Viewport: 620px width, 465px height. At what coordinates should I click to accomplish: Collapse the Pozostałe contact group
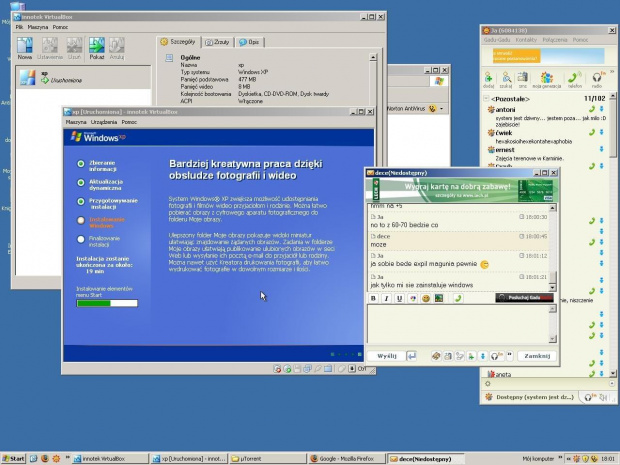(486, 98)
